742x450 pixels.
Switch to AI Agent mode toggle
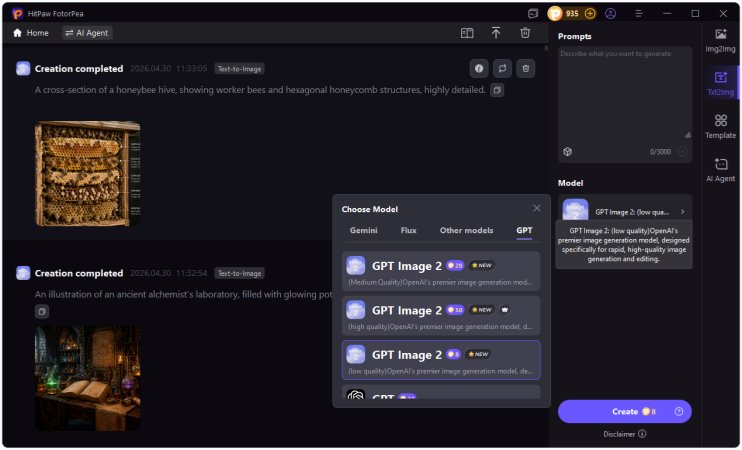[87, 33]
